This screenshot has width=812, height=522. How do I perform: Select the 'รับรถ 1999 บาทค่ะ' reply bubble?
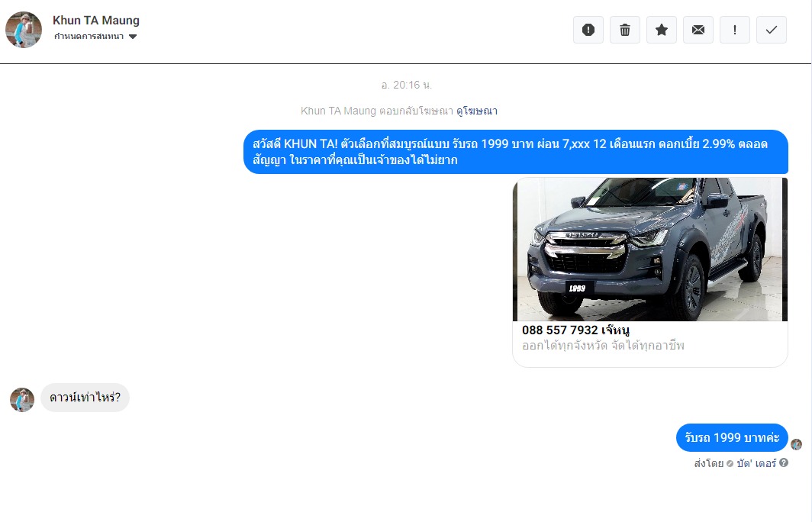click(731, 438)
